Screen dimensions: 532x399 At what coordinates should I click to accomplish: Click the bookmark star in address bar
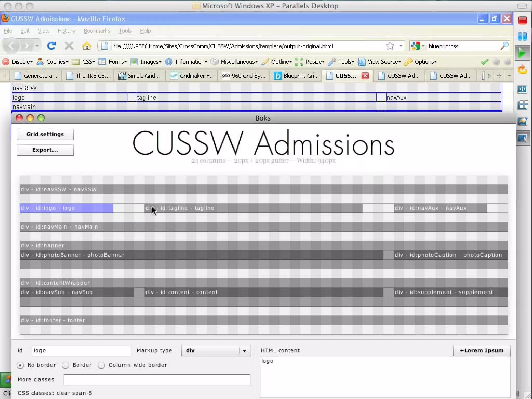pyautogui.click(x=390, y=46)
